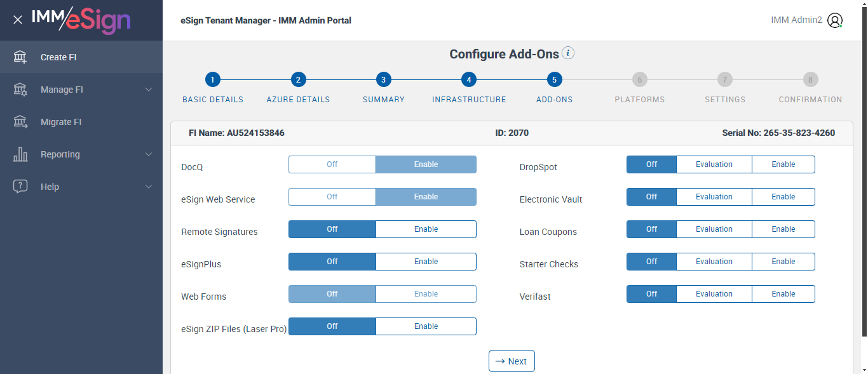Expand the Help submenu chevron
868x374 pixels.
(x=149, y=187)
